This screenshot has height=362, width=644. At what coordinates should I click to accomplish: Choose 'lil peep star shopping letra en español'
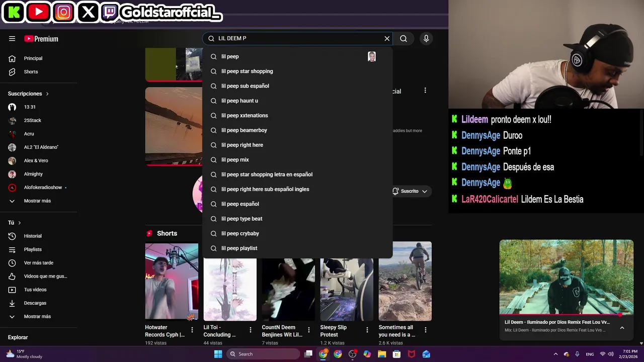(x=297, y=174)
